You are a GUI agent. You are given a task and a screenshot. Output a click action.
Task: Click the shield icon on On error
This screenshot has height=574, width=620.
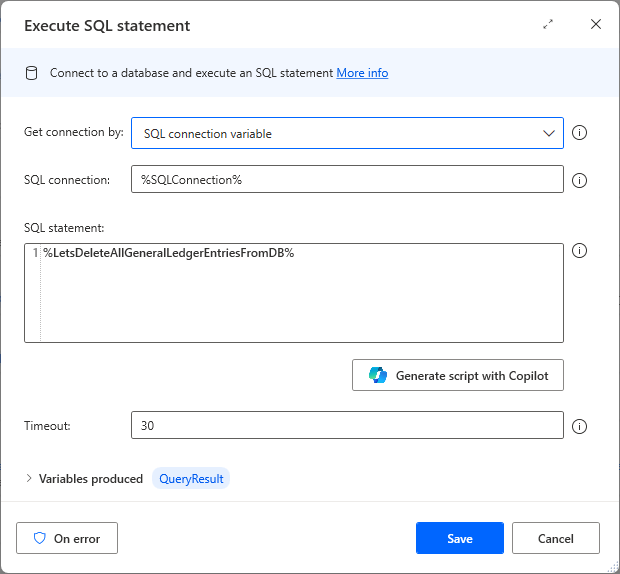pyautogui.click(x=40, y=538)
